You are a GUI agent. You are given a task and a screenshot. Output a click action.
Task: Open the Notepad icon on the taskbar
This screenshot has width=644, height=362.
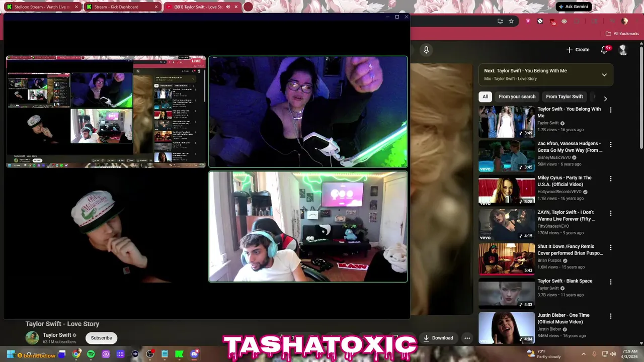pyautogui.click(x=165, y=354)
